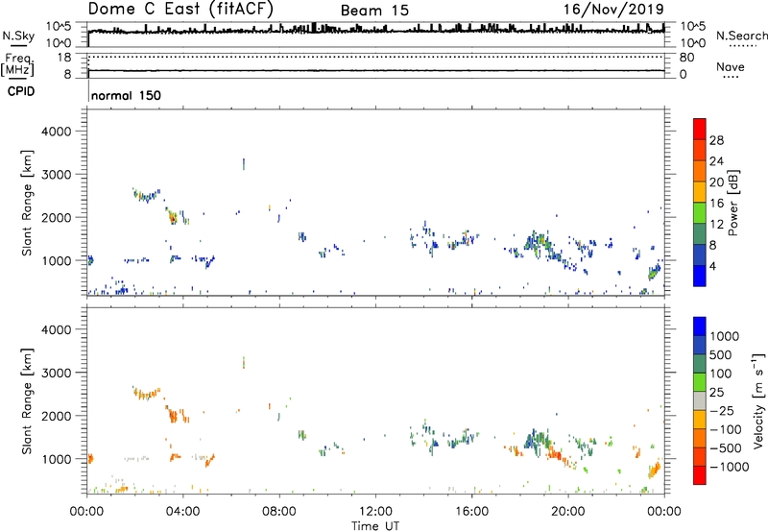Click the "−25" tick on Velocity color bar
The image size is (768, 532).
pyautogui.click(x=722, y=410)
